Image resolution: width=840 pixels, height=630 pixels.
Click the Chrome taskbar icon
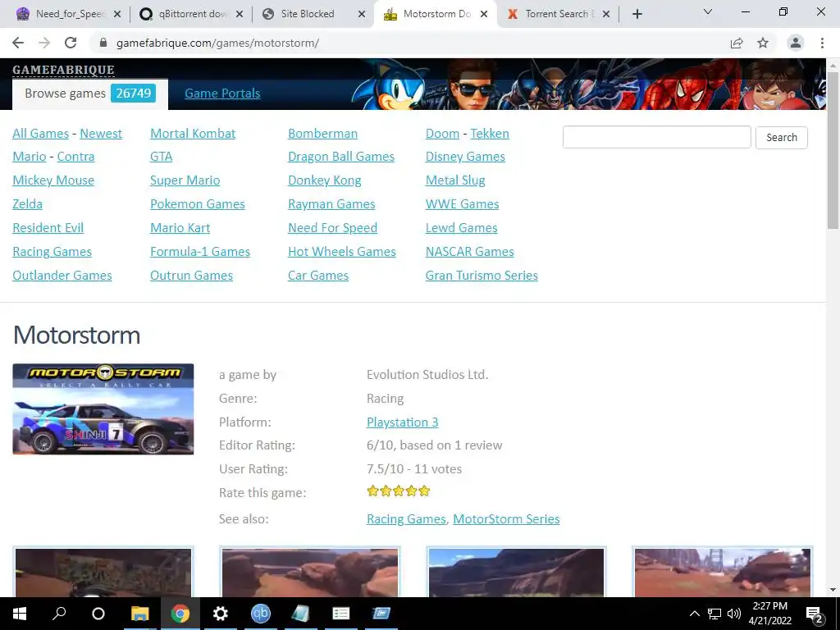[180, 614]
